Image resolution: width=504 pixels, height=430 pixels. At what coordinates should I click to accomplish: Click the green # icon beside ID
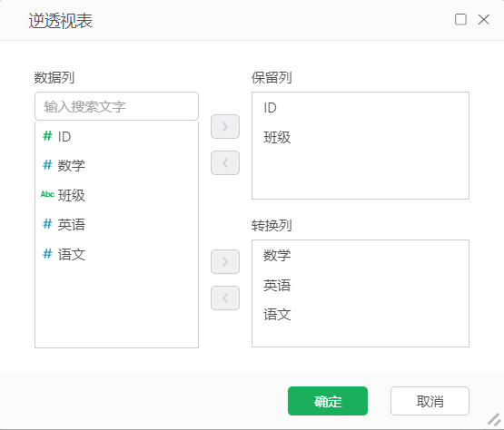(x=47, y=136)
